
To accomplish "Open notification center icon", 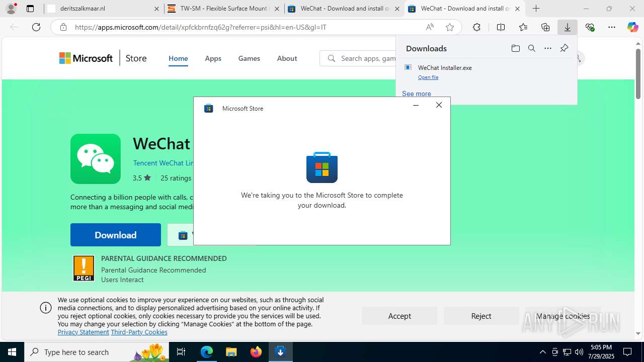I will 627,352.
